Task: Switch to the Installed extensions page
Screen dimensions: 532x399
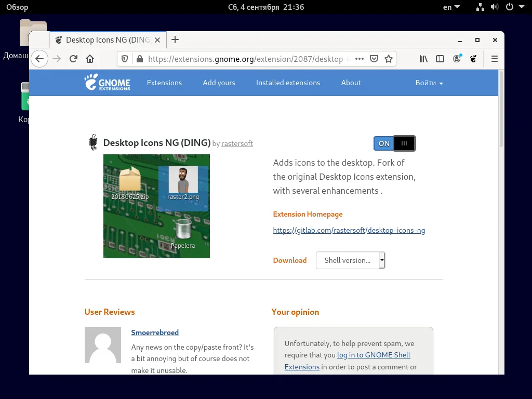Action: 288,83
